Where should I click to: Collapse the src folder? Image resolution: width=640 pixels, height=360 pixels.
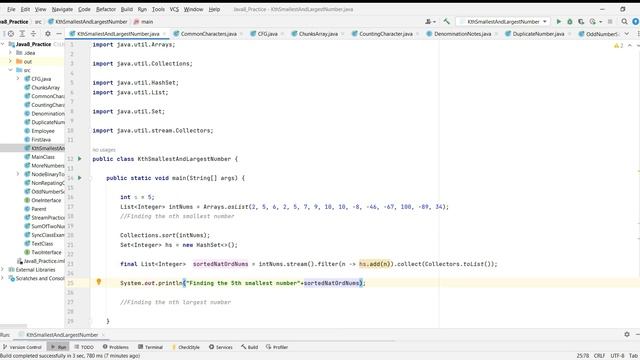coord(11,70)
